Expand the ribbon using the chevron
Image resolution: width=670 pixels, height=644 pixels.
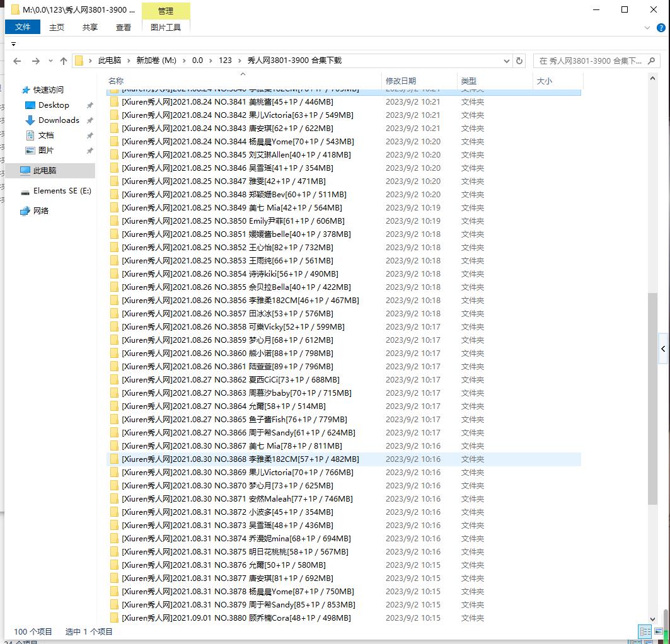tap(647, 28)
